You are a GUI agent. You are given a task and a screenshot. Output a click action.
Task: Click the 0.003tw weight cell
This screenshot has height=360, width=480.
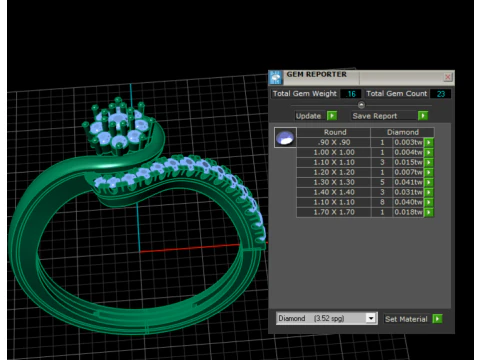[408, 142]
